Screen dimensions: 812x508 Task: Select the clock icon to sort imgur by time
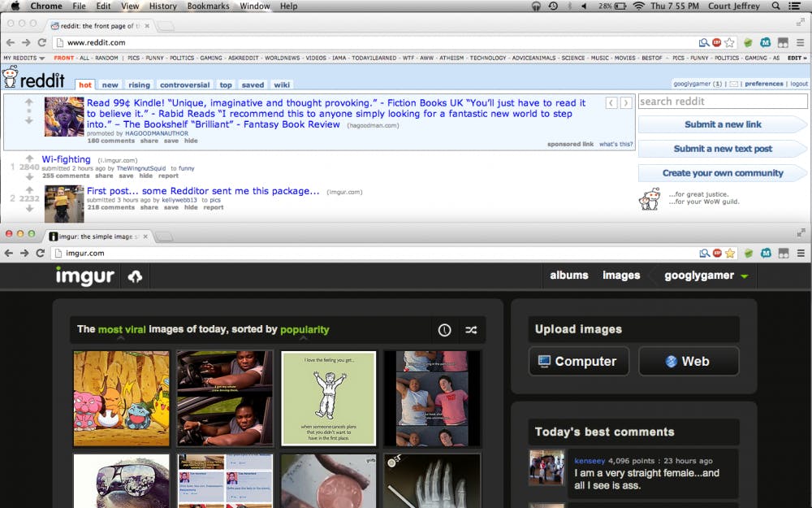pos(443,330)
